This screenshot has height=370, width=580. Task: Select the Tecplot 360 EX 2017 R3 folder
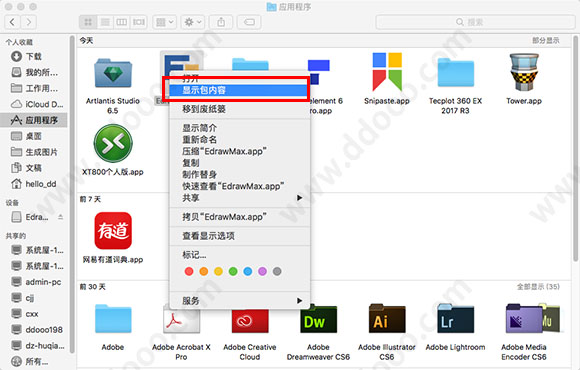[455, 72]
